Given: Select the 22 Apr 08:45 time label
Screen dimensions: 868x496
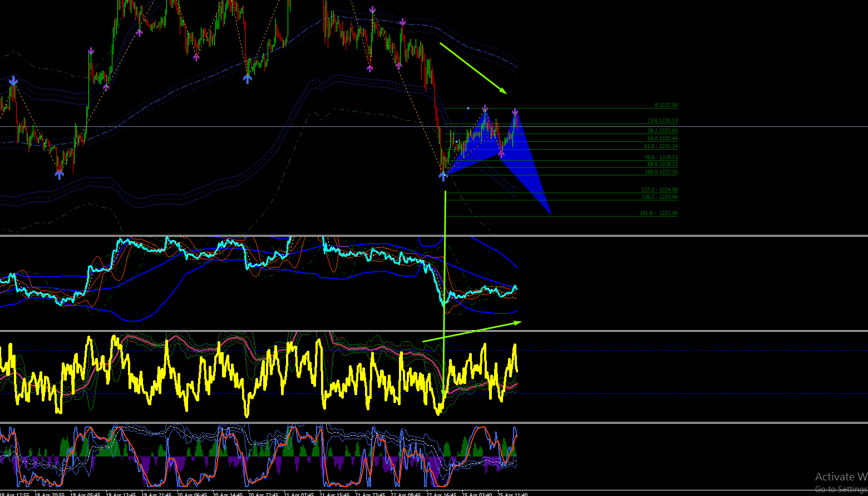Looking at the screenshot, I should pos(406,494).
